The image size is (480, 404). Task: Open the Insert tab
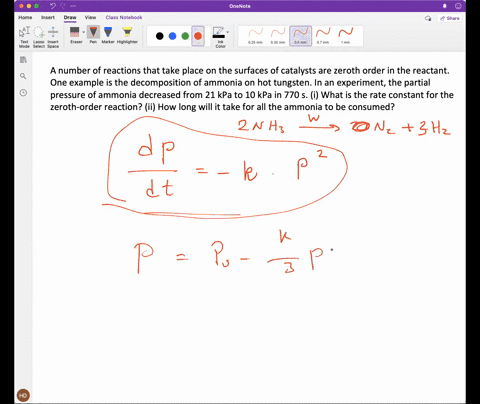[48, 17]
